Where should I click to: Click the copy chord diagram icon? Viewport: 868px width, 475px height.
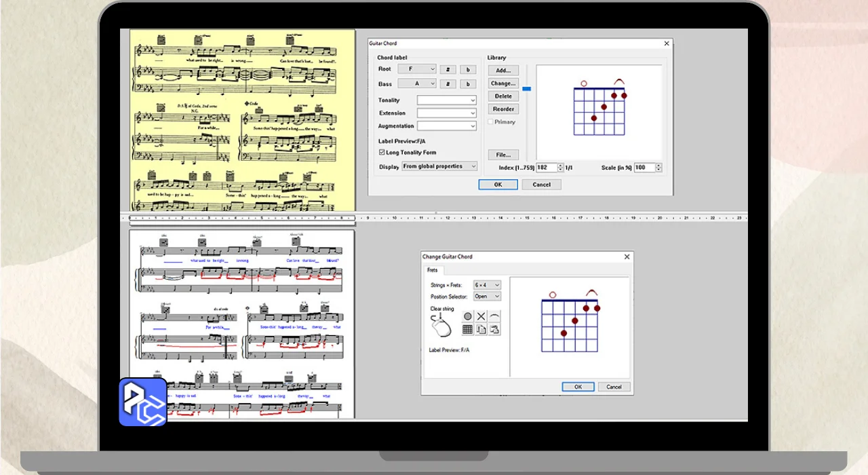pos(481,329)
